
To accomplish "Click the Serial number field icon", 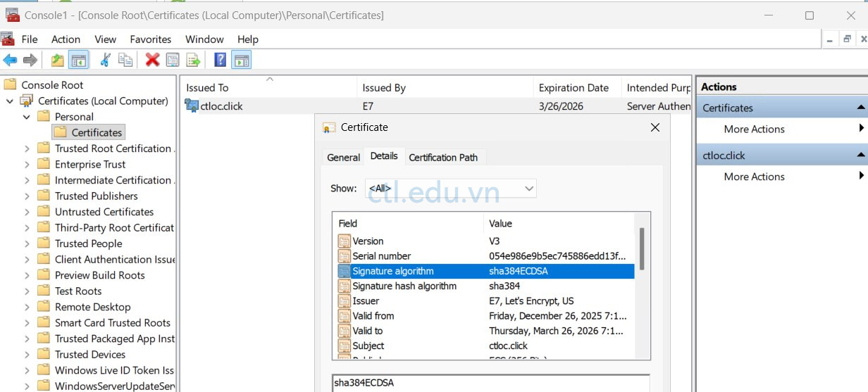I will click(344, 256).
